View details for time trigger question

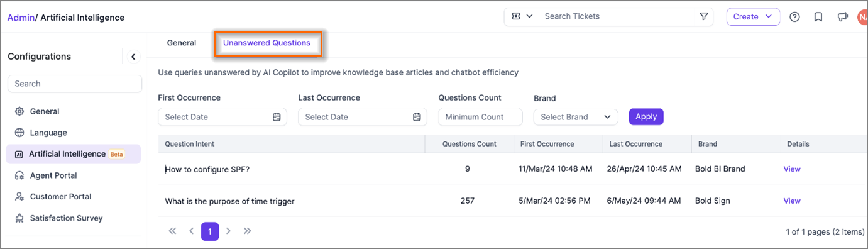[x=792, y=201]
